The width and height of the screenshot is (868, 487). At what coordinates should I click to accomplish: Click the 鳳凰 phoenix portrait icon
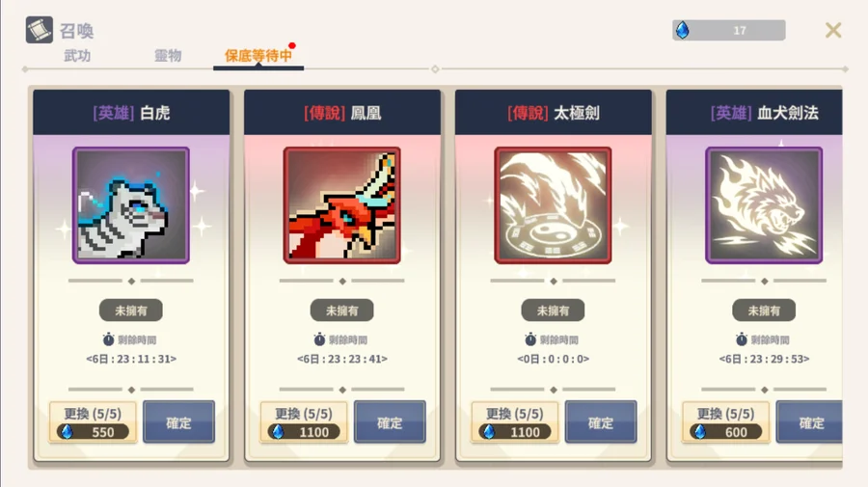click(342, 205)
